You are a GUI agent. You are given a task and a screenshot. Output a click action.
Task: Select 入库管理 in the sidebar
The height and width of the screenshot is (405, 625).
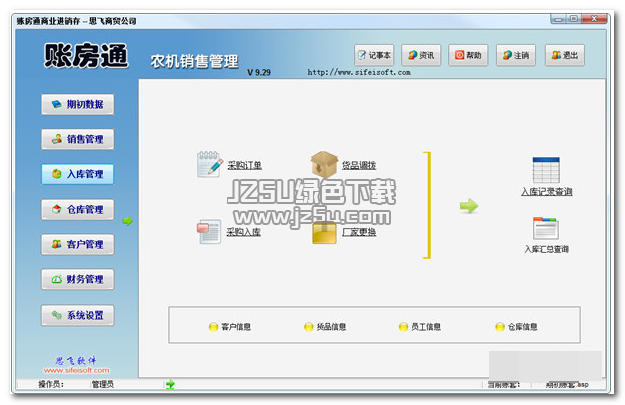coord(77,174)
